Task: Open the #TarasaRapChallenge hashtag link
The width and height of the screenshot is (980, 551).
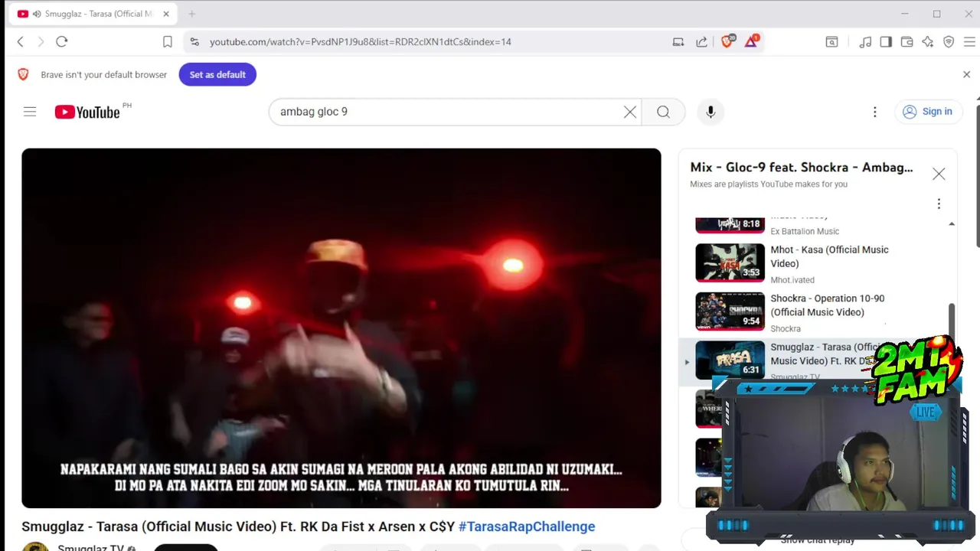Action: (x=527, y=527)
